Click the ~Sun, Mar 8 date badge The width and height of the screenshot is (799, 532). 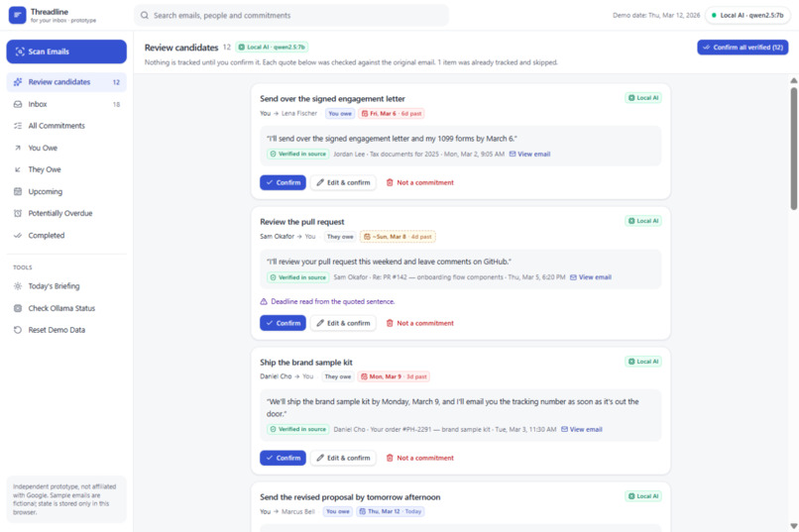click(398, 237)
